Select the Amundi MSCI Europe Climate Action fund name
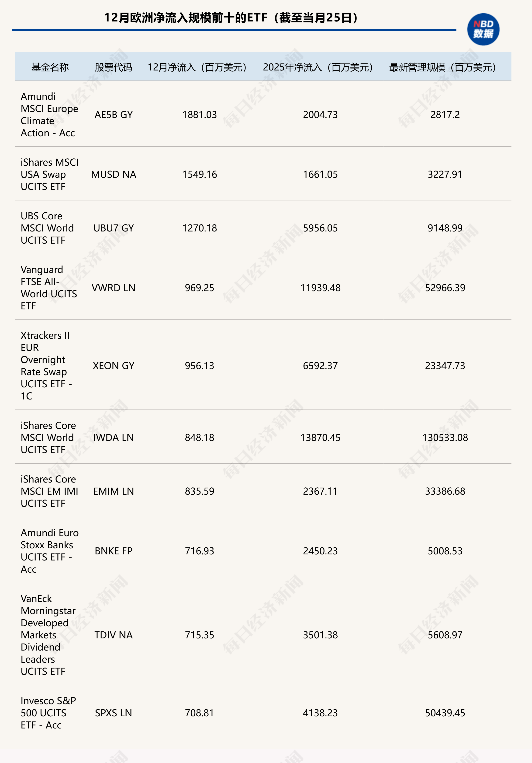Screen dimensions: 532x763 pos(49,115)
